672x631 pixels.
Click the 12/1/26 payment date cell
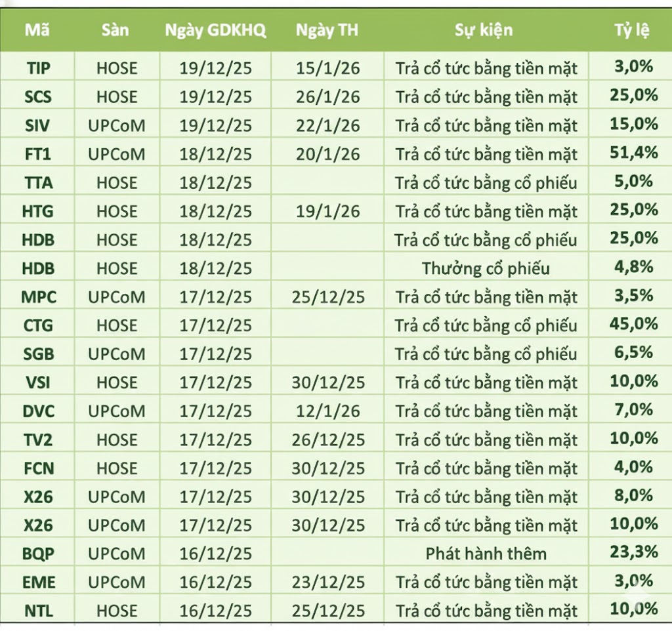click(x=327, y=411)
